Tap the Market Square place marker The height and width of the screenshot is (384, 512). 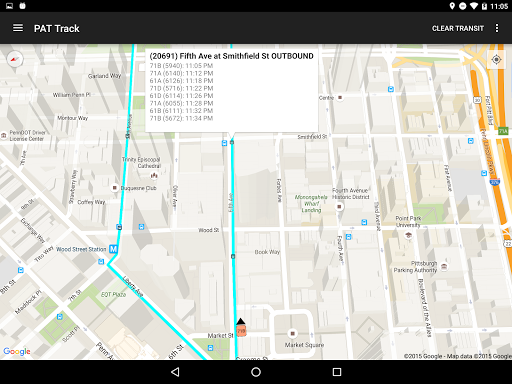click(x=292, y=333)
